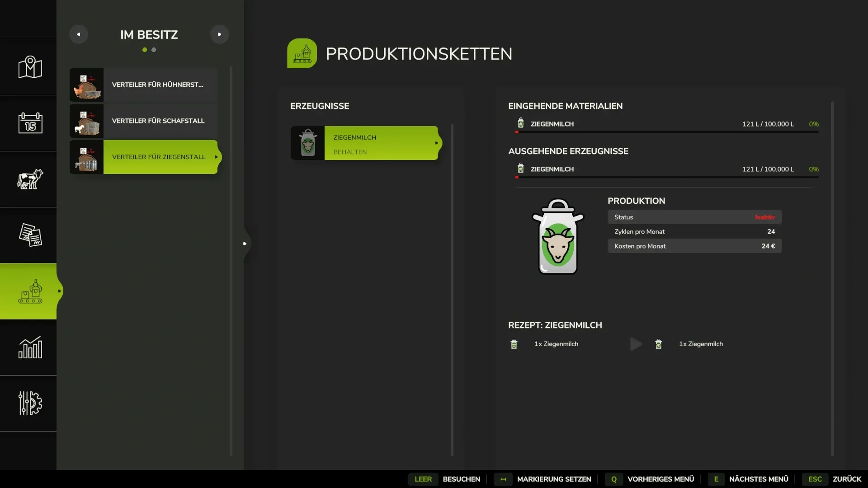Open the animals sidebar icon
This screenshot has width=868, height=488.
[x=30, y=179]
